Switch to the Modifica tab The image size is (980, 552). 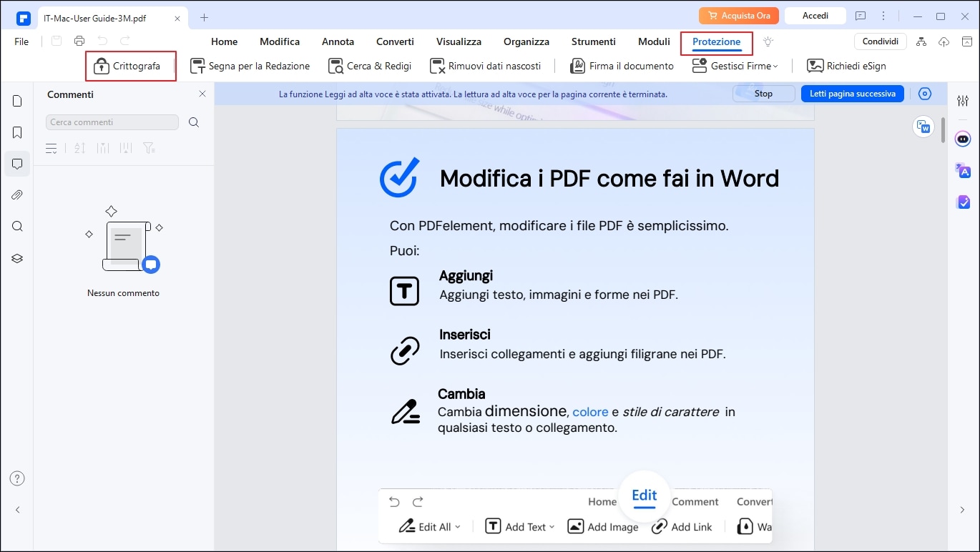click(x=280, y=41)
